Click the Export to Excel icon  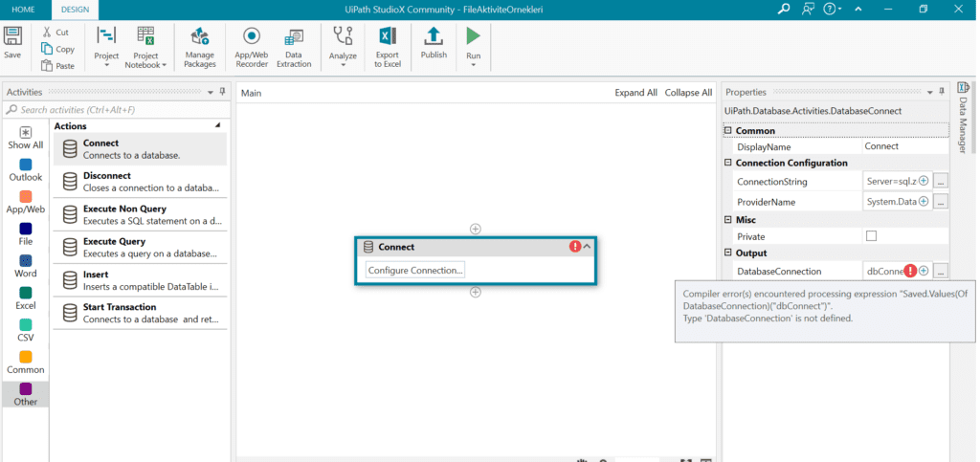388,47
